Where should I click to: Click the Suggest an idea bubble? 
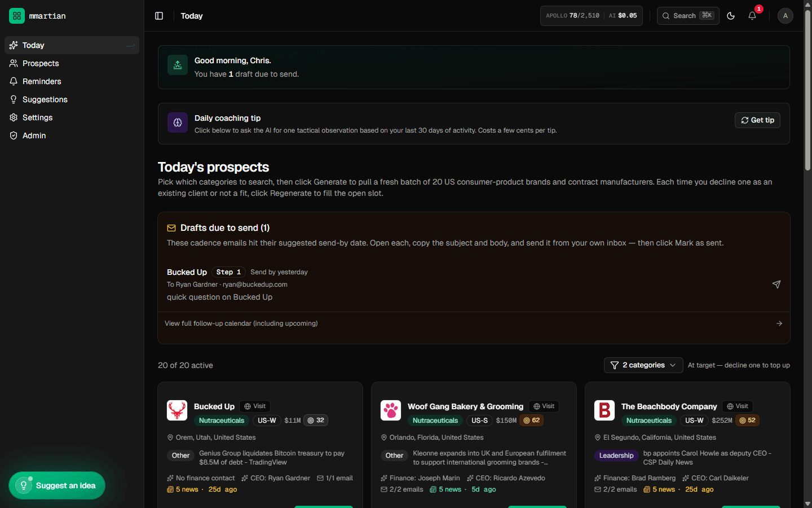pos(56,485)
